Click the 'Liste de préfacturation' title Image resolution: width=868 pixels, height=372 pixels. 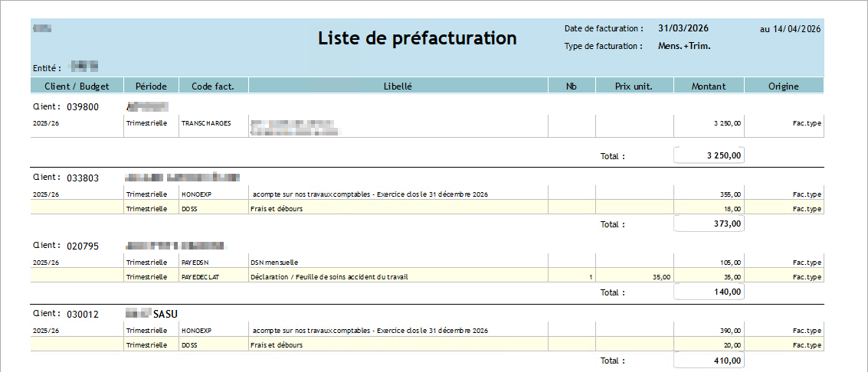[x=418, y=38]
